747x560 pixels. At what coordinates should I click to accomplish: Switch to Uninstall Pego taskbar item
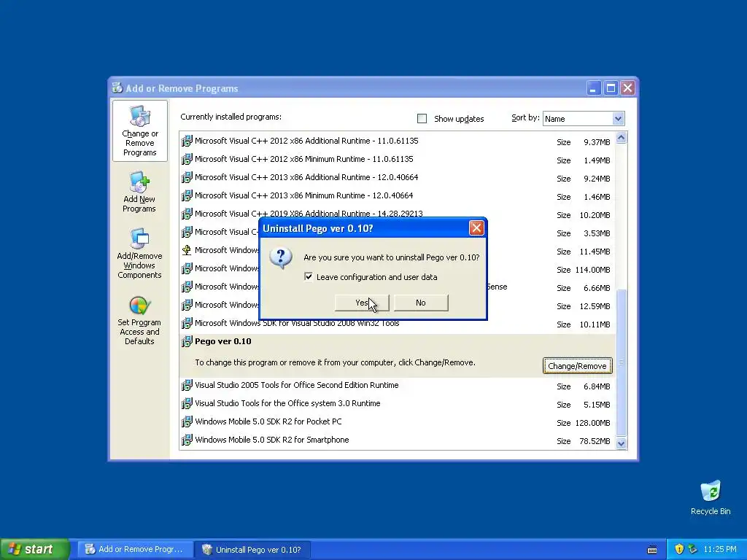pyautogui.click(x=252, y=549)
